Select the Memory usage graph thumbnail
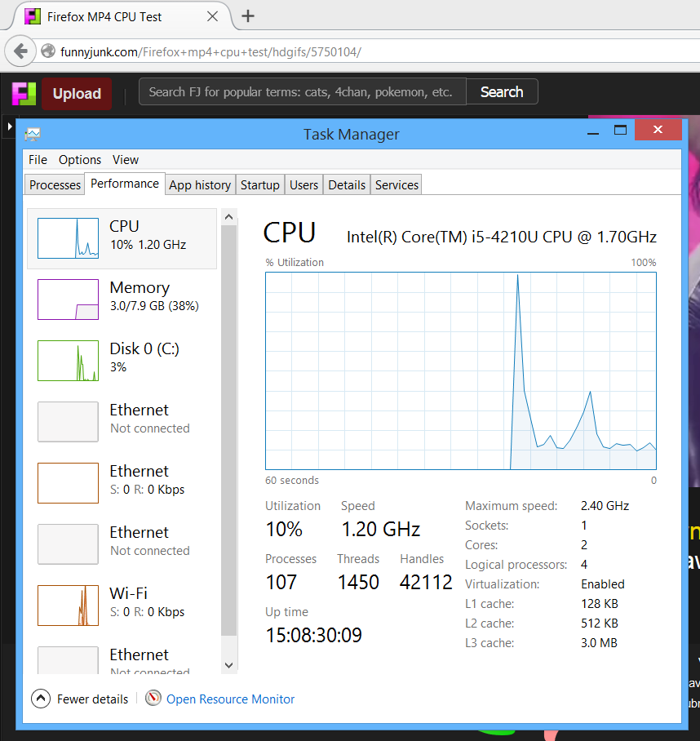 coord(68,300)
